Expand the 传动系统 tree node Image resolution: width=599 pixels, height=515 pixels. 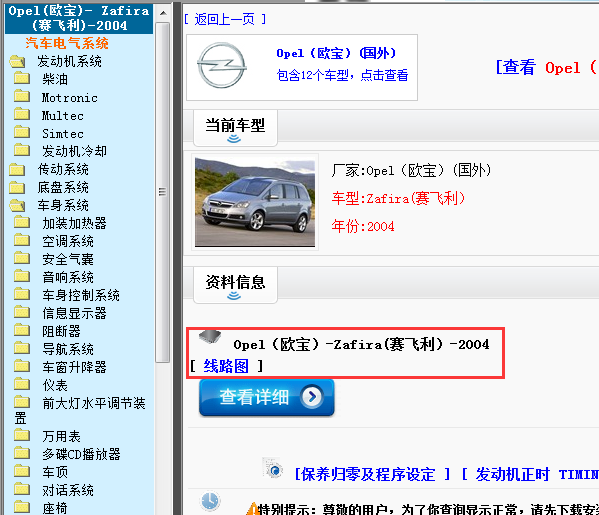pyautogui.click(x=63, y=169)
